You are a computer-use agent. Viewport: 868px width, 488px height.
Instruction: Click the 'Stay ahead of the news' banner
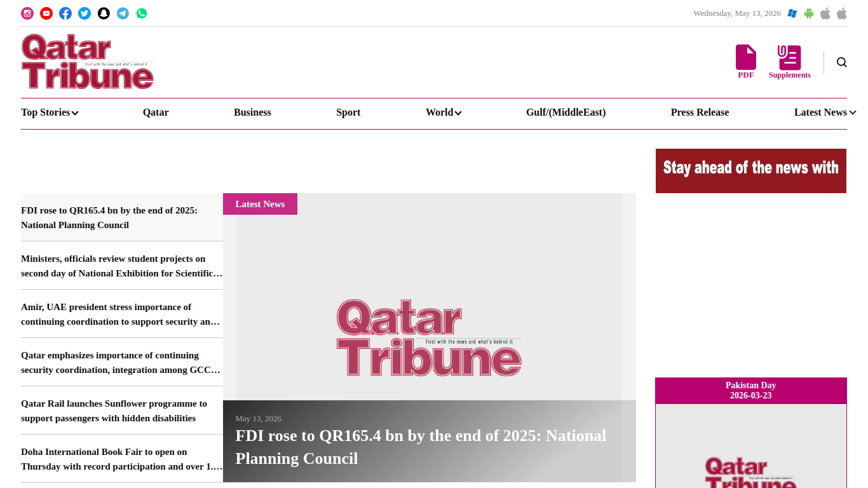pyautogui.click(x=751, y=171)
